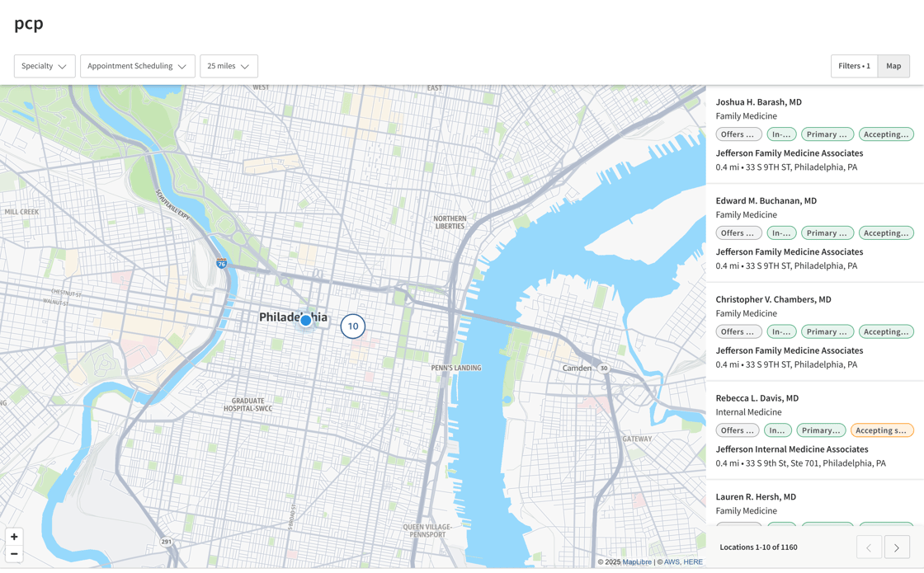Click In-... tag under Edward M. Buchanan
Viewport: 924px width, 573px height.
(781, 233)
